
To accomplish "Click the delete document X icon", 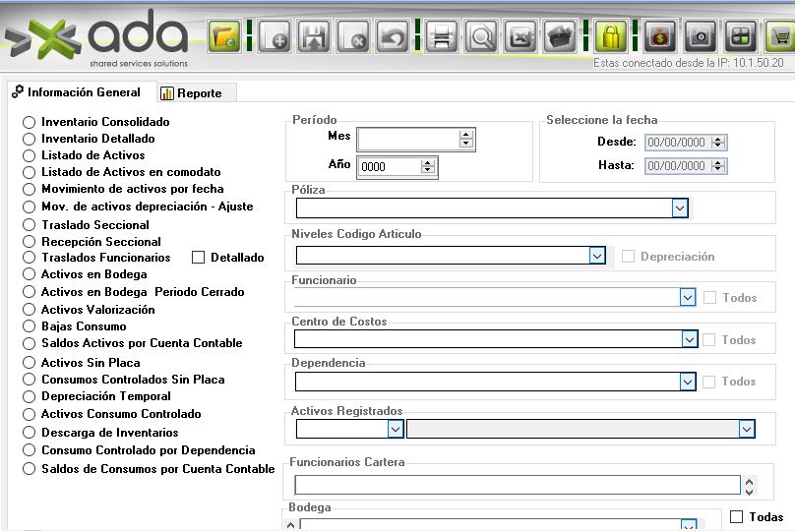I will click(353, 36).
